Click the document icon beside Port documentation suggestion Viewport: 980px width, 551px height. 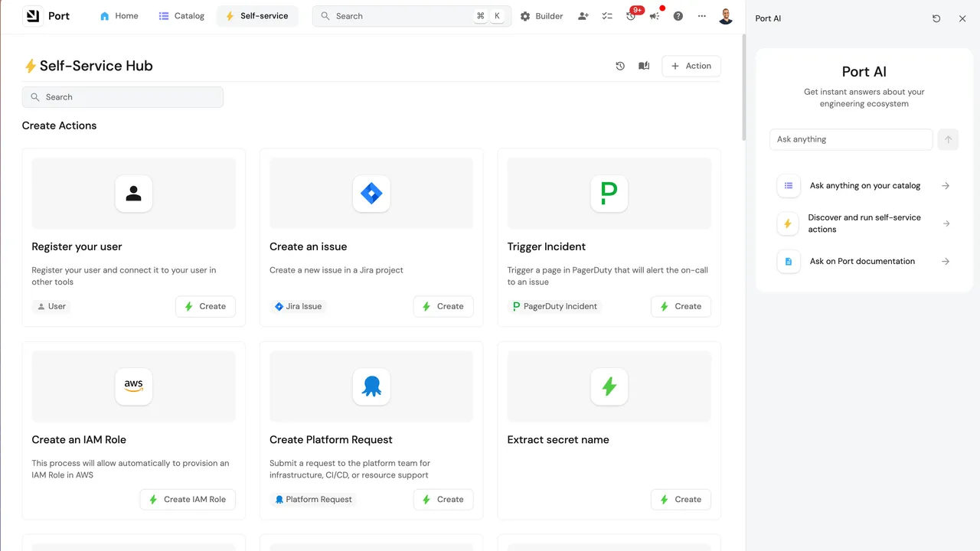coord(788,261)
